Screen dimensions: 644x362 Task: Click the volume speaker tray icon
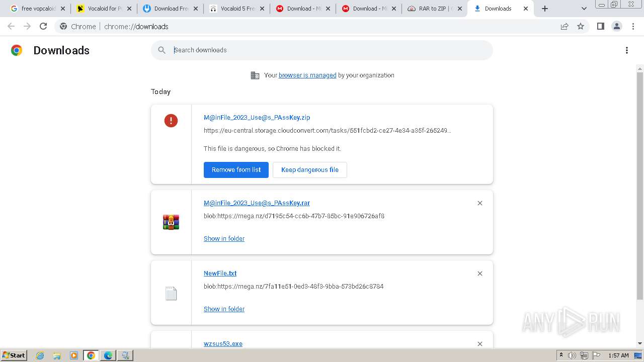tap(572, 355)
